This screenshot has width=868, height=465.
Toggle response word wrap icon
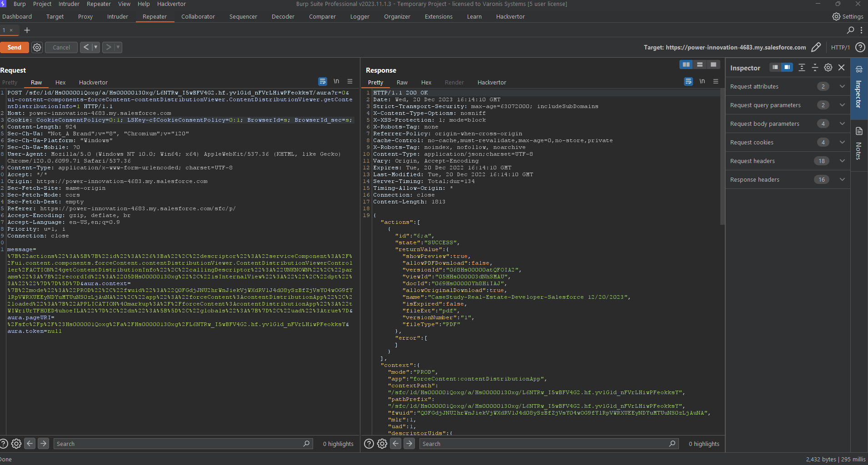coord(688,81)
